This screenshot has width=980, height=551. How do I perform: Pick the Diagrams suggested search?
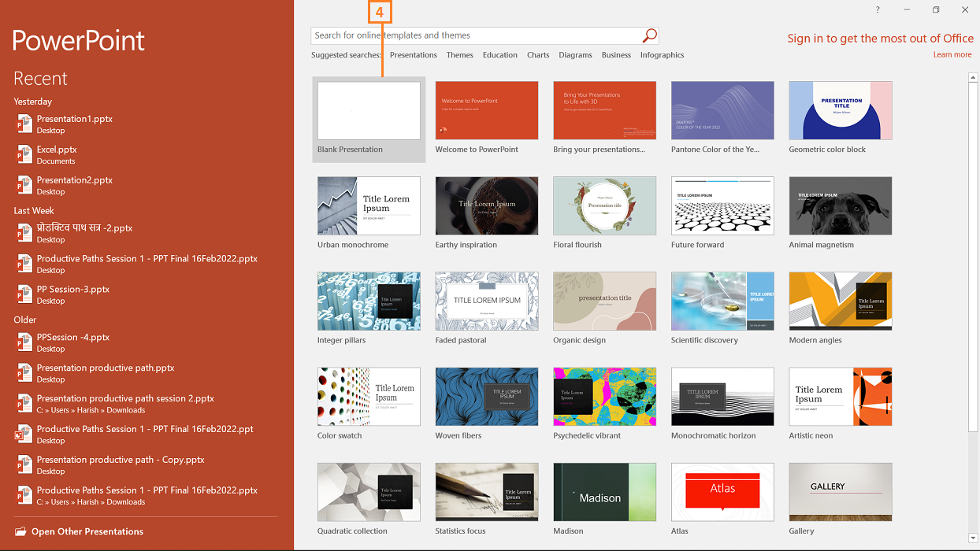(x=576, y=55)
